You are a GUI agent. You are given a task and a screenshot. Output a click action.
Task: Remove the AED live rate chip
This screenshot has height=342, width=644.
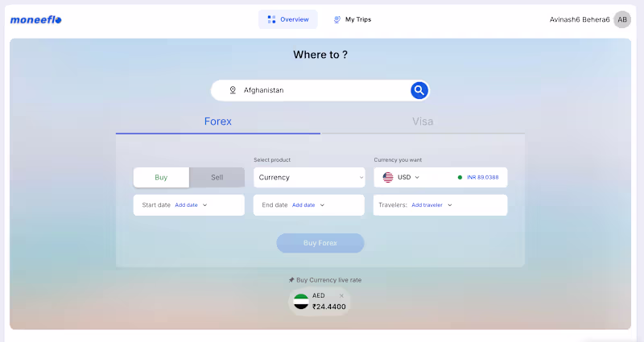click(341, 295)
